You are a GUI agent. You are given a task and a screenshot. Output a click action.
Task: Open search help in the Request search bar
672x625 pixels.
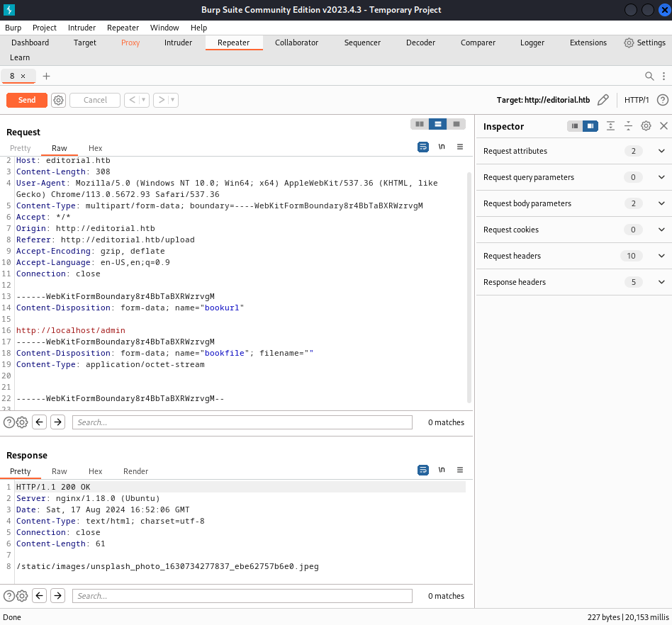(x=9, y=423)
